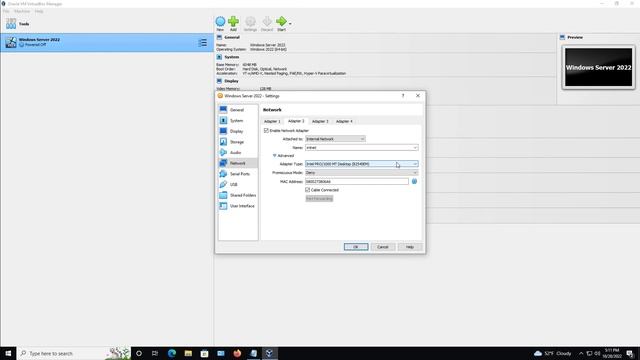Open the Windows Start menu
The height and width of the screenshot is (360, 640).
[8, 353]
